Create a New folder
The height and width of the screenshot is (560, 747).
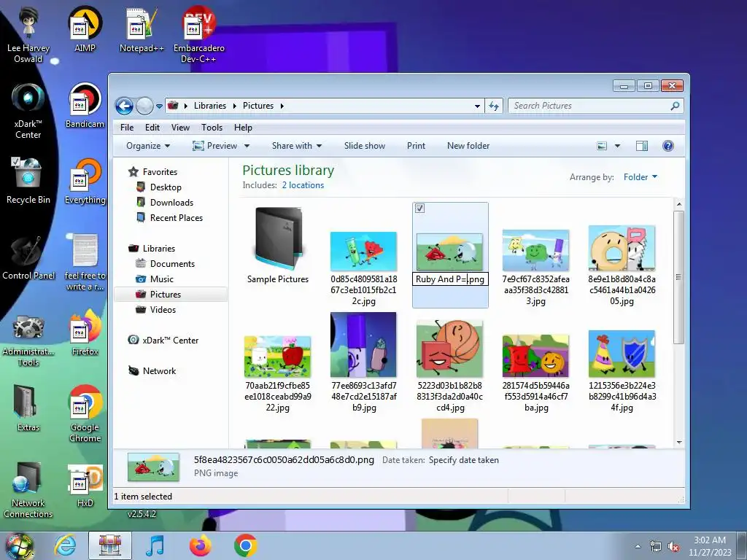pyautogui.click(x=468, y=146)
